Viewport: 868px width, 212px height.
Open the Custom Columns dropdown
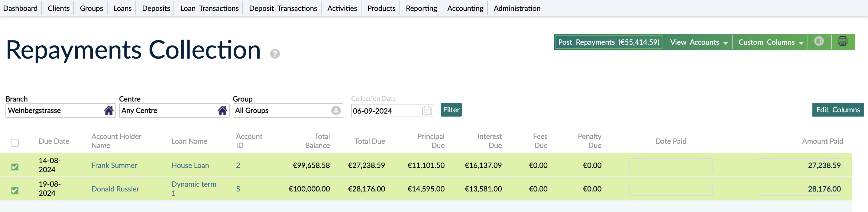pyautogui.click(x=771, y=42)
